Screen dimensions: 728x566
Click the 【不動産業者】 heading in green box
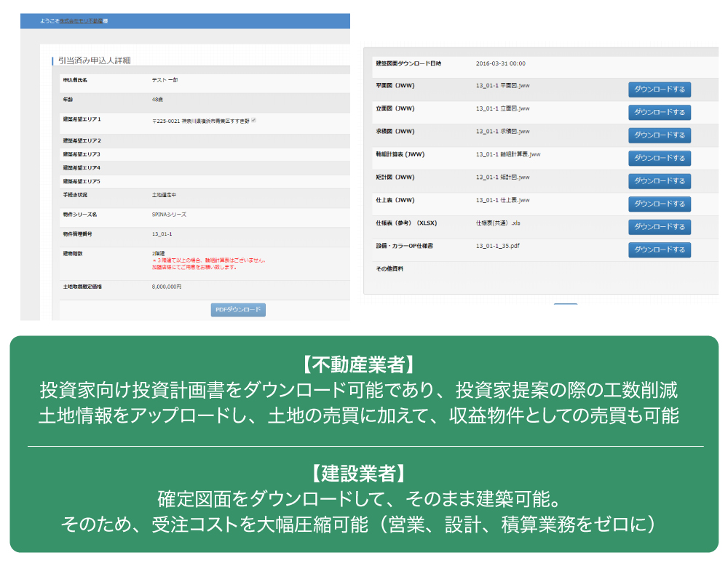[360, 365]
